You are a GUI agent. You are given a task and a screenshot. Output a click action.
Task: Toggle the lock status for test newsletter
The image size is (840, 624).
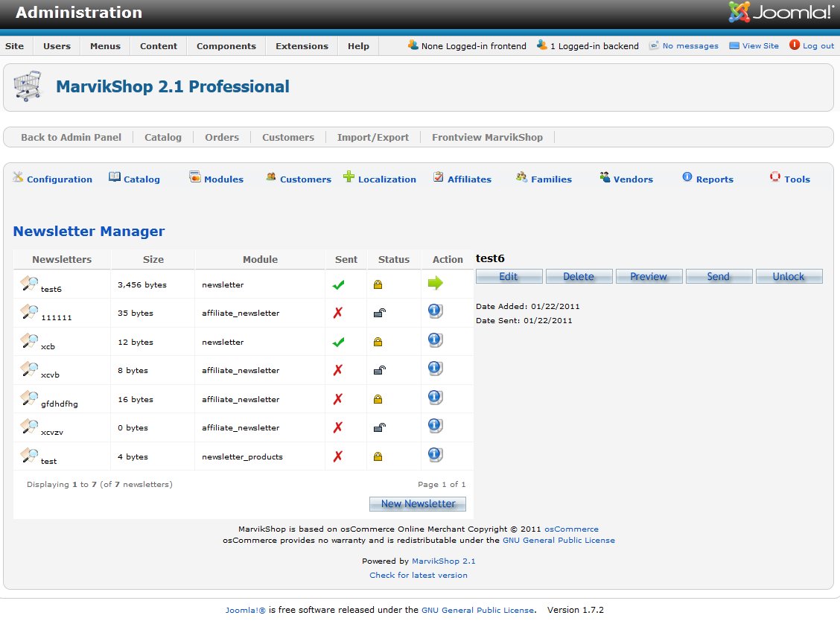click(x=378, y=456)
